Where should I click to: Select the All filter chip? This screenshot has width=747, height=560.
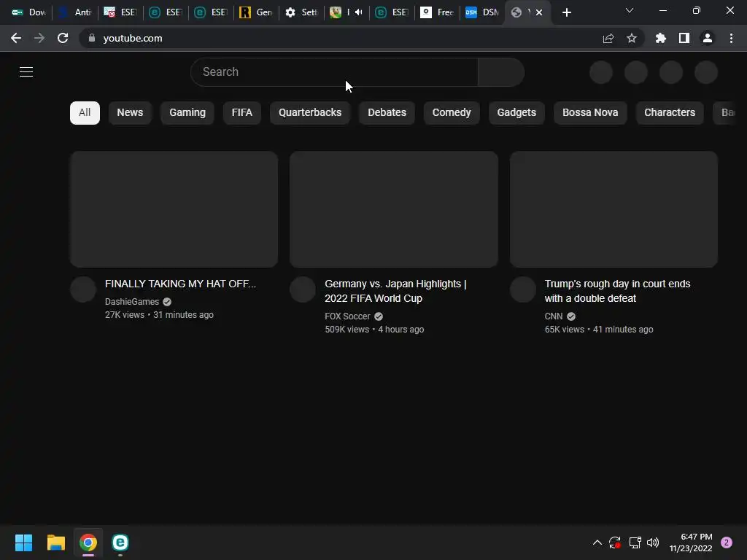85,113
